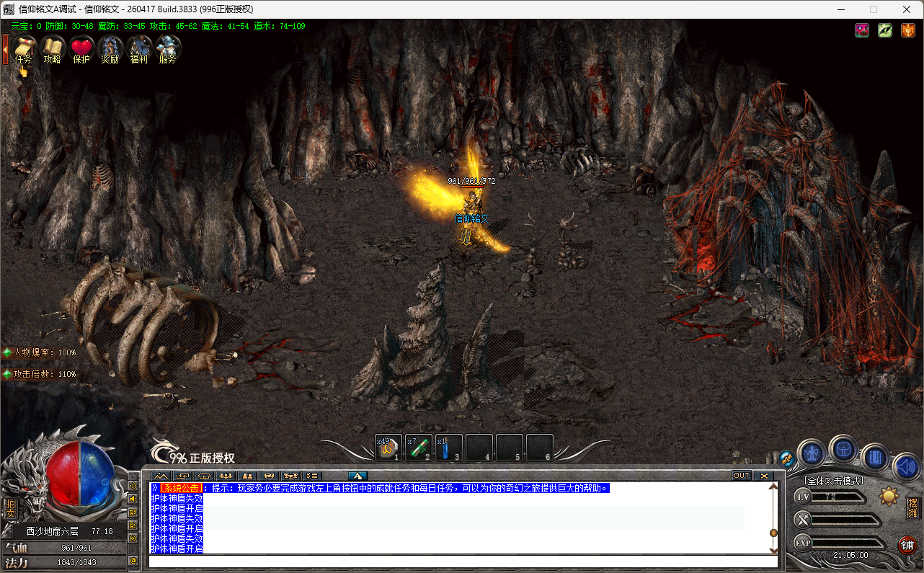Open the red 铺 shop button
Viewport: 924px width, 573px height.
pyautogui.click(x=907, y=545)
